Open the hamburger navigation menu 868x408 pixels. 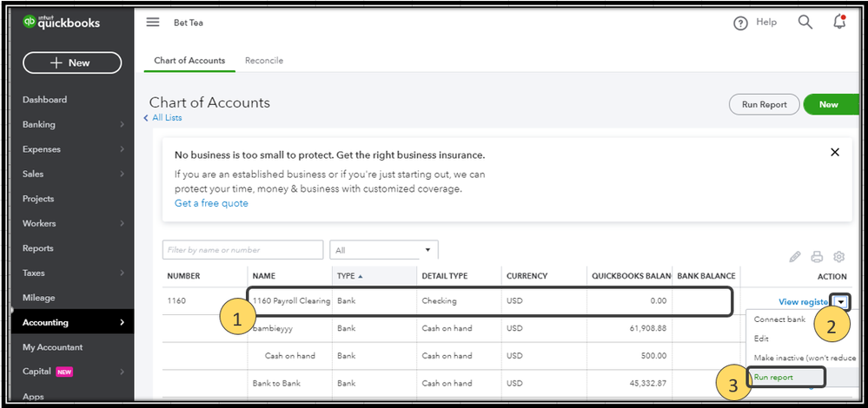153,22
